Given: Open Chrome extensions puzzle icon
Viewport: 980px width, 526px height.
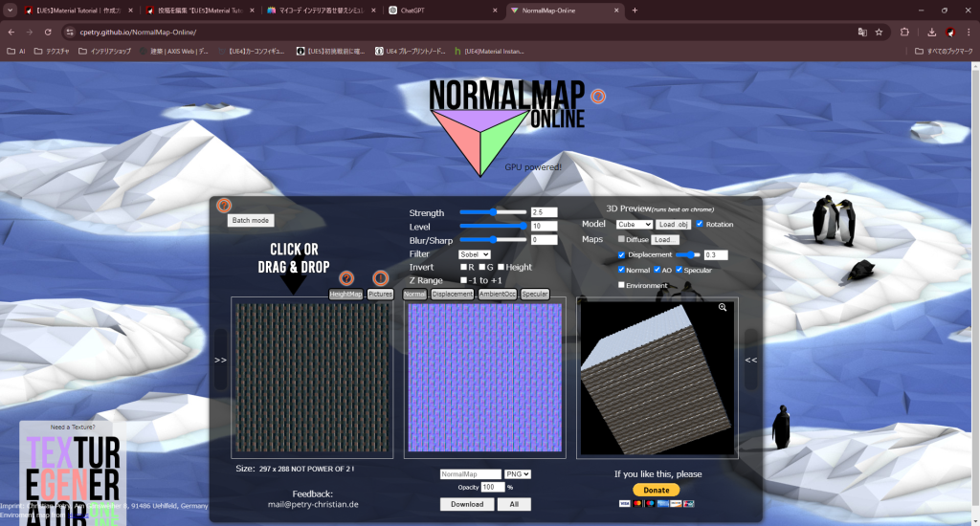Looking at the screenshot, I should tap(904, 32).
